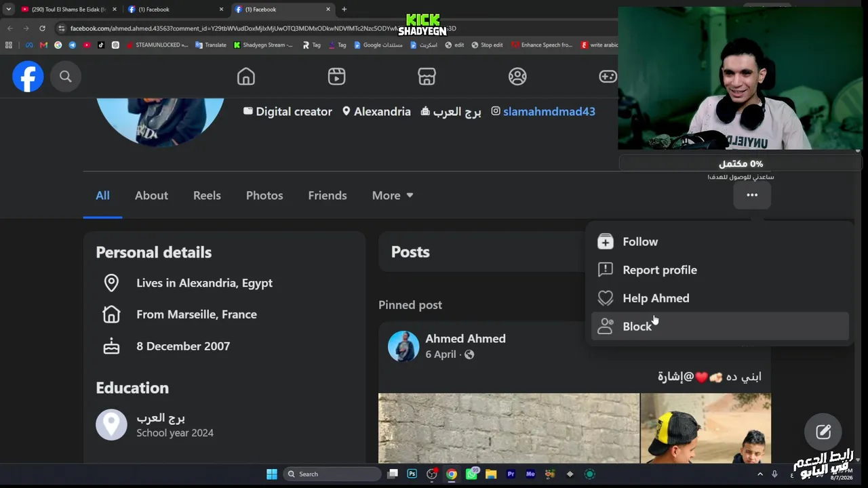Viewport: 868px width, 488px height.
Task: Open the Home feed house icon
Action: coord(246,77)
